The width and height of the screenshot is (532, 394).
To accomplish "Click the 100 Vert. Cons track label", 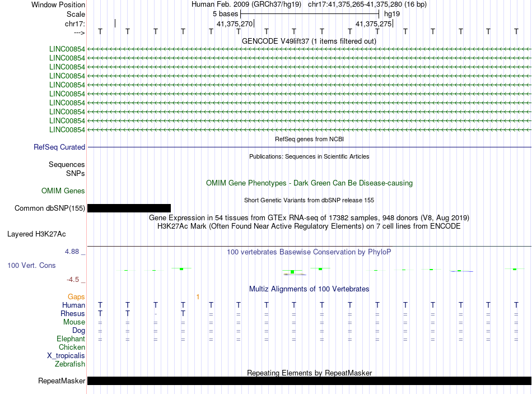I will 31,266.
